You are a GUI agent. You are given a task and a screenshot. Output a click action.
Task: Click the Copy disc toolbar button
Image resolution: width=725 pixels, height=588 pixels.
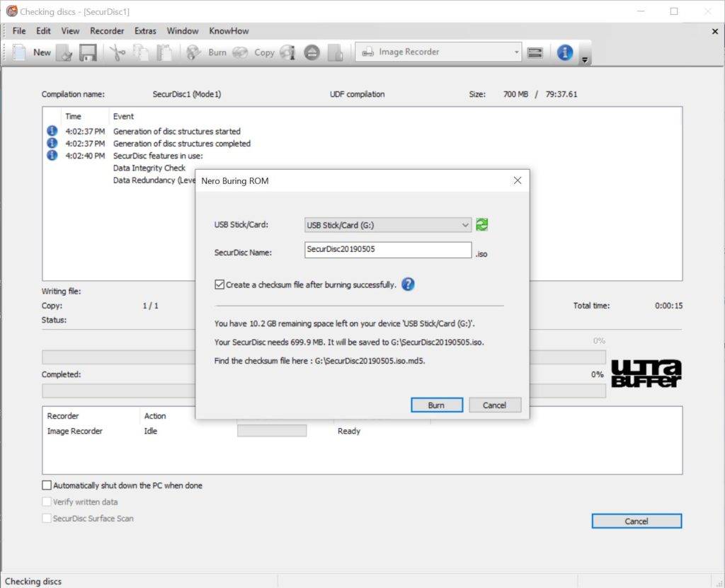click(254, 52)
